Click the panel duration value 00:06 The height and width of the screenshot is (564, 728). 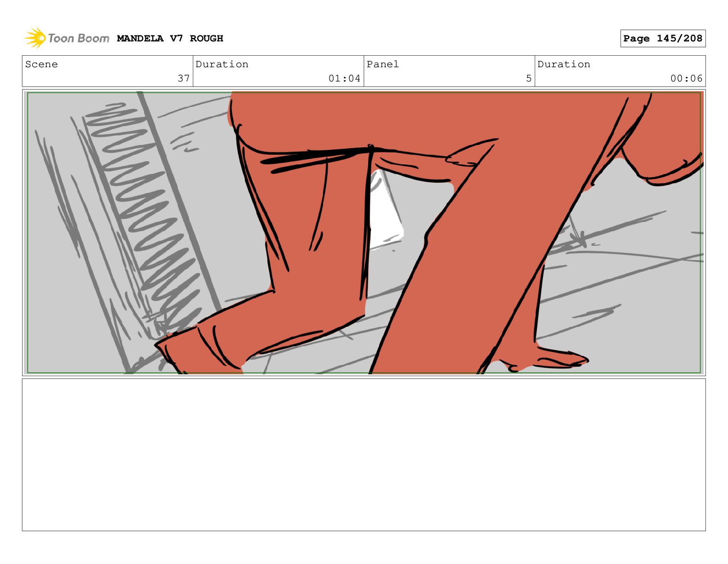686,78
